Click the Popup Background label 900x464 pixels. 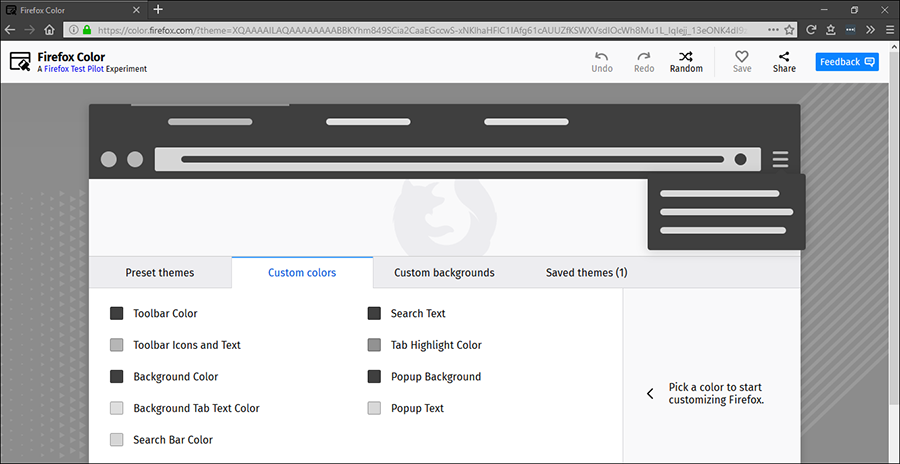tap(436, 377)
